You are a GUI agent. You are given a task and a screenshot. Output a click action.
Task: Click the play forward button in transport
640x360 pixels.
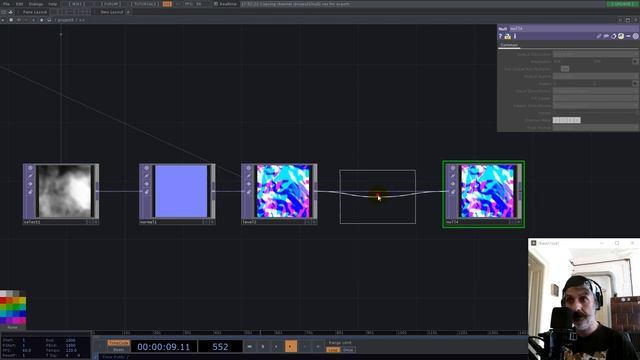click(291, 347)
